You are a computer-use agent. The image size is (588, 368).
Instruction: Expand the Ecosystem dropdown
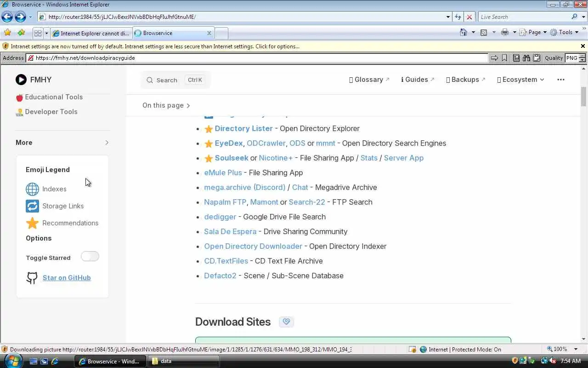coord(520,80)
